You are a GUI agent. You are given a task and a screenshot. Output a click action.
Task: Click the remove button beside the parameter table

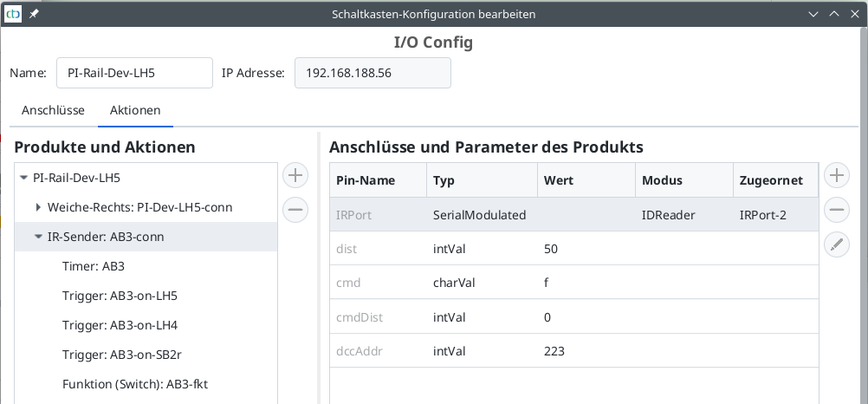[x=836, y=210]
